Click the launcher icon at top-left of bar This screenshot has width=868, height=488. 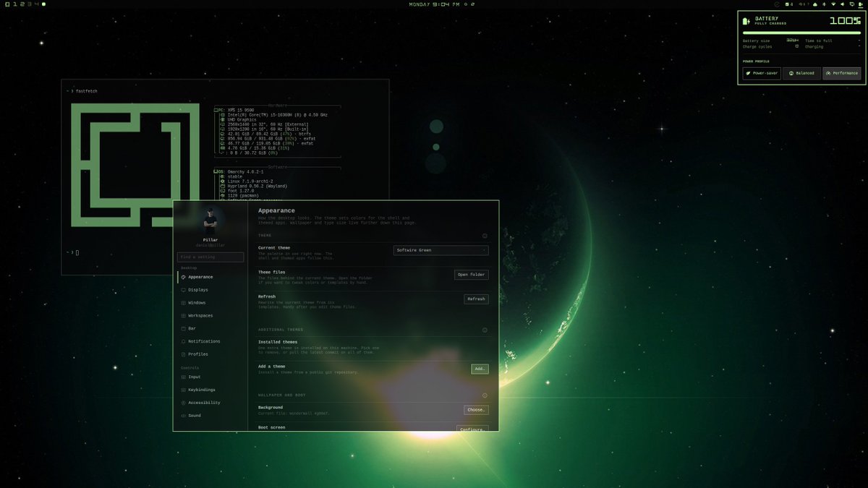7,4
